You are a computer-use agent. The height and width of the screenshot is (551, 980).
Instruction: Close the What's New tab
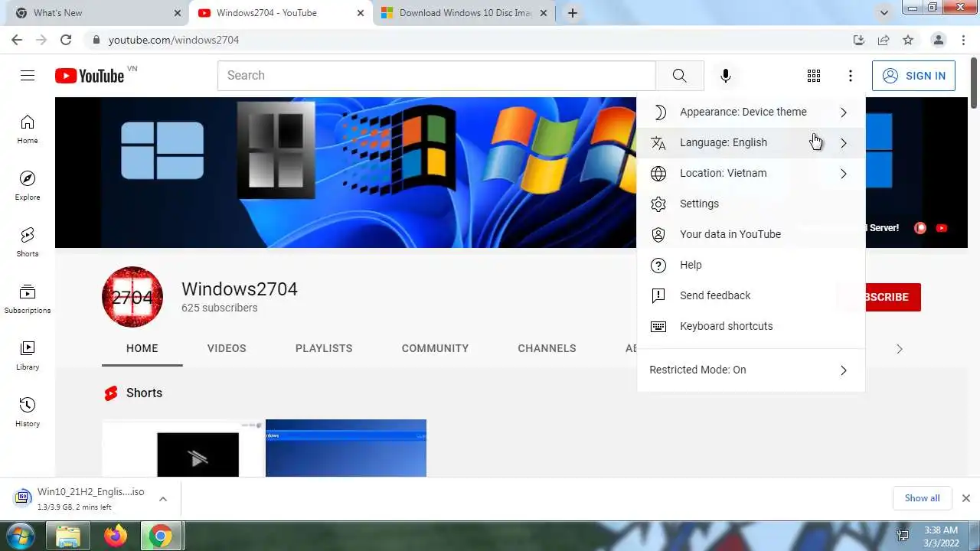(177, 13)
